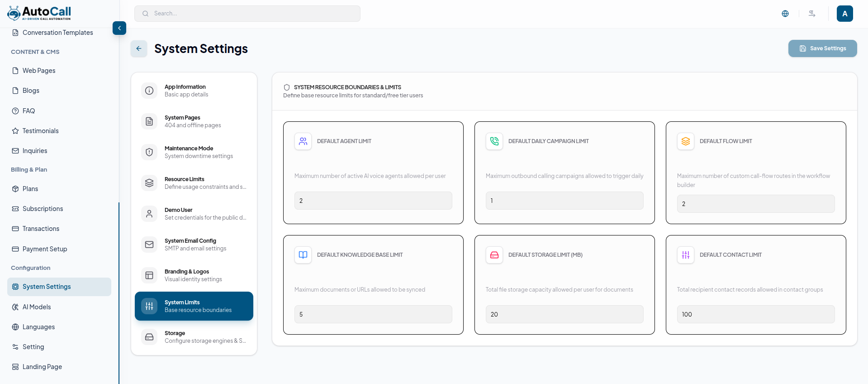Image resolution: width=868 pixels, height=384 pixels.
Task: Go to Languages in sidebar
Action: pos(59,327)
